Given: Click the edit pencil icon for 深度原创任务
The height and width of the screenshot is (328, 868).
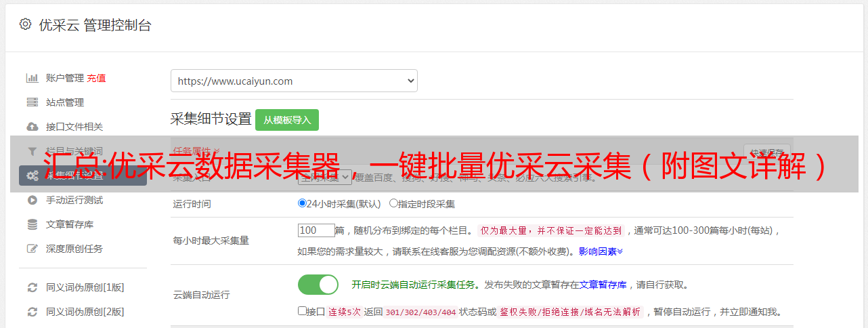Looking at the screenshot, I should click(x=32, y=249).
